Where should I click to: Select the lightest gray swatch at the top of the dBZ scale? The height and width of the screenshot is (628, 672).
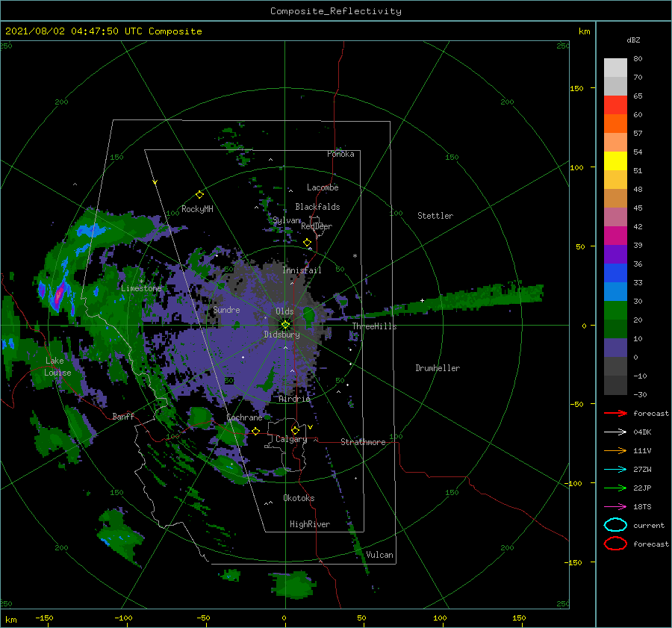pyautogui.click(x=615, y=68)
